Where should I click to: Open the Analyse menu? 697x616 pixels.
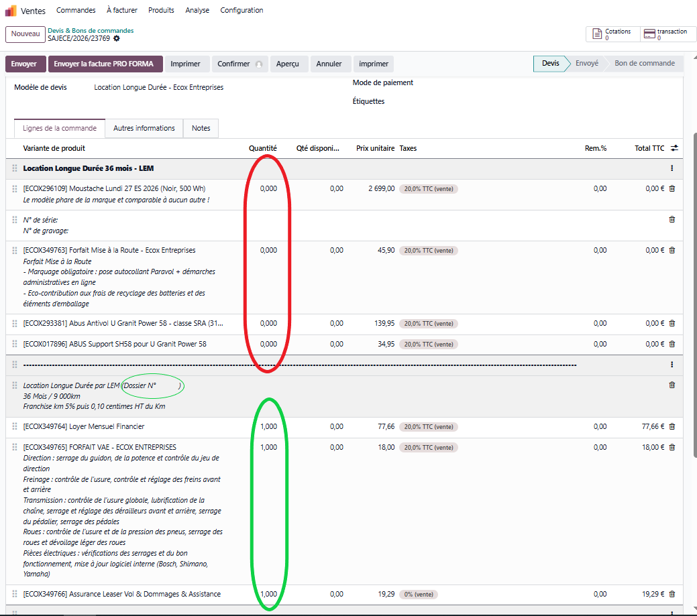(x=197, y=10)
